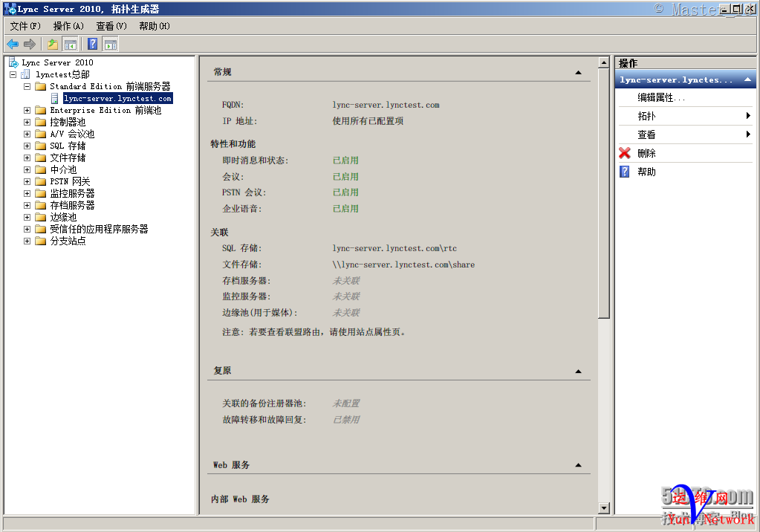Expand the 分支站点 tree node
This screenshot has width=760, height=532.
click(x=27, y=241)
